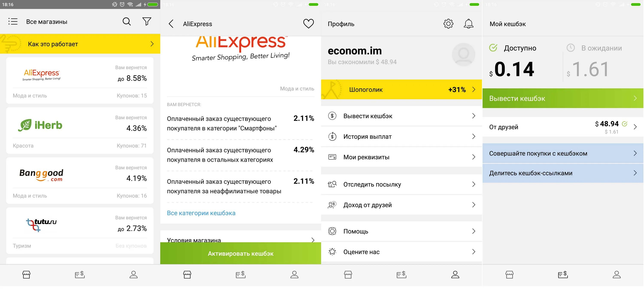Image resolution: width=644 pixels, height=298 pixels.
Task: Switch to cashback tab in fourth screen
Action: tap(563, 275)
